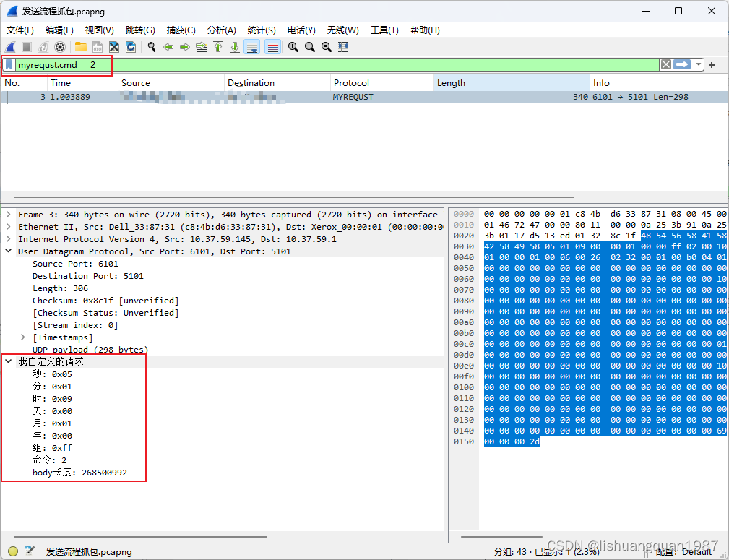Viewport: 729px width, 560px height.
Task: Clear the display filter with X button
Action: tap(665, 65)
